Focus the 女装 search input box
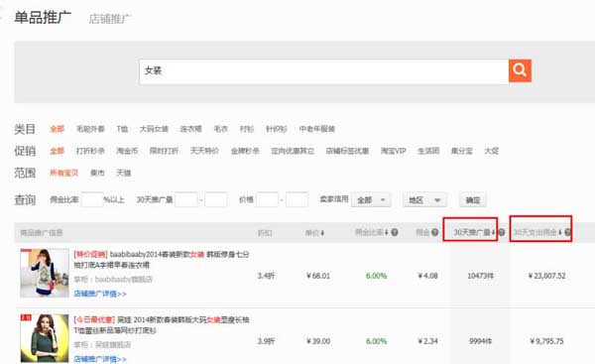 [x=323, y=71]
